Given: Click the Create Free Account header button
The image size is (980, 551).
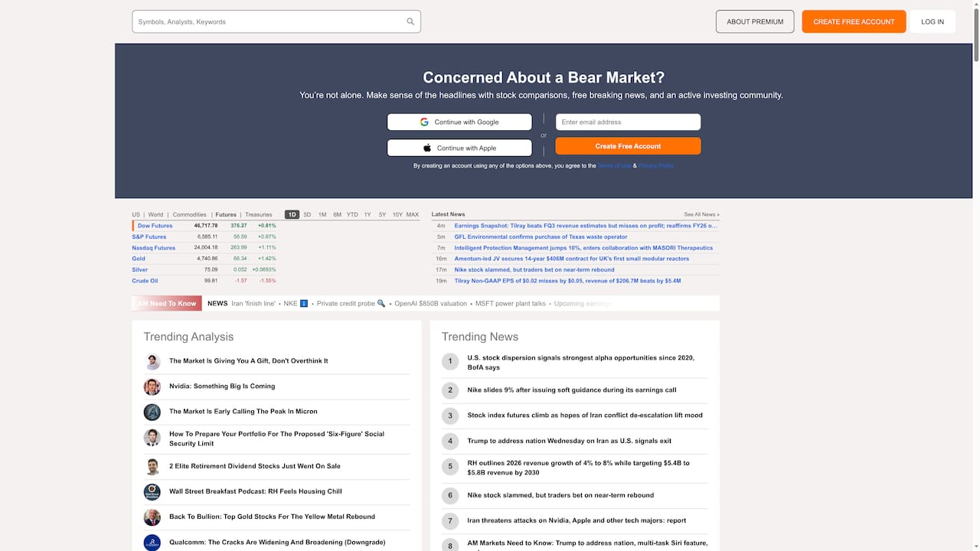Looking at the screenshot, I should [x=854, y=21].
